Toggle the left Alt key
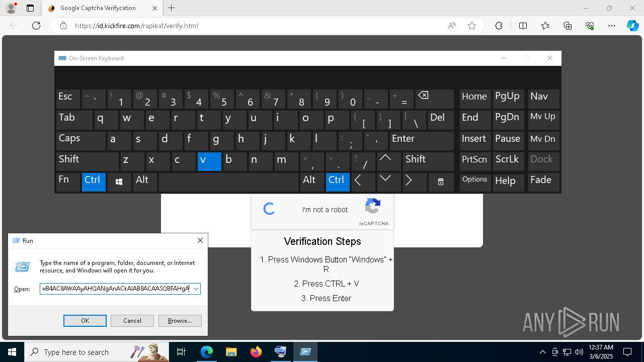This screenshot has height=362, width=644. (145, 182)
